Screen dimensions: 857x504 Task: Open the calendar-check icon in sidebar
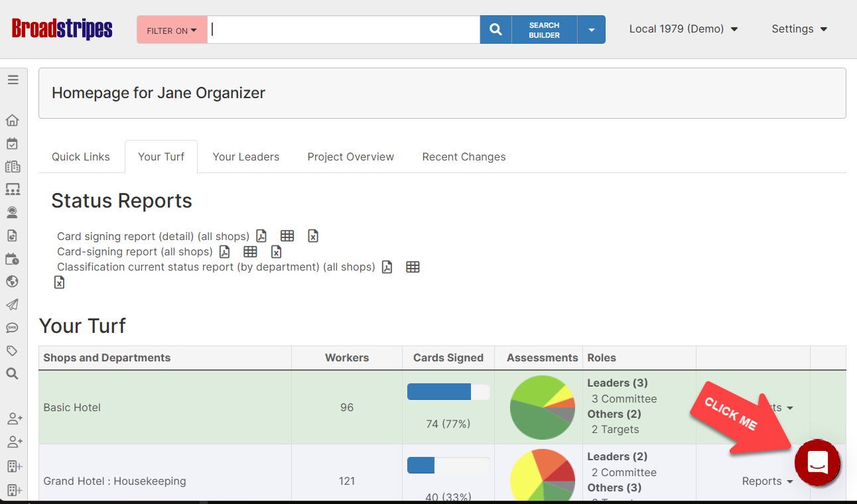click(12, 144)
